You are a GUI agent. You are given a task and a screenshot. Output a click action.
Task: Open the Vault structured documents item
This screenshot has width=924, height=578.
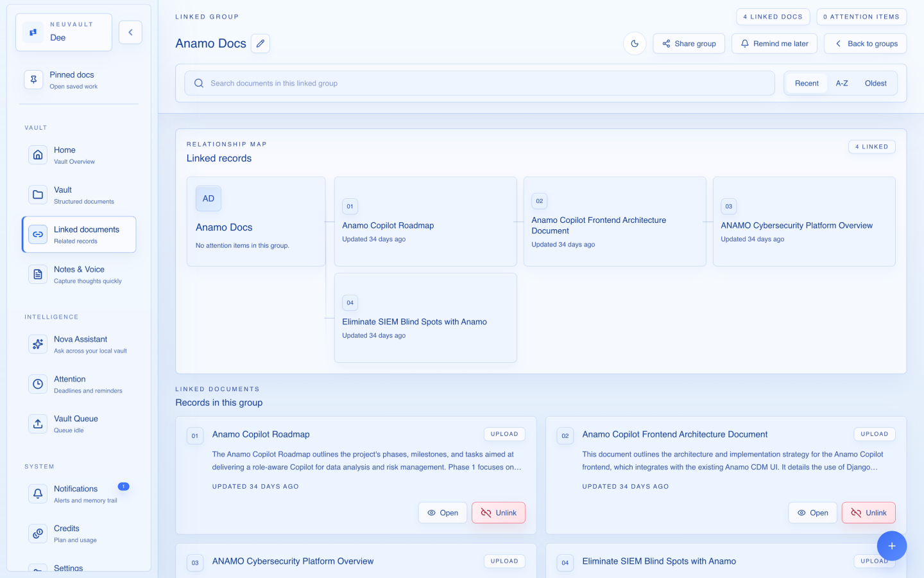click(x=79, y=195)
